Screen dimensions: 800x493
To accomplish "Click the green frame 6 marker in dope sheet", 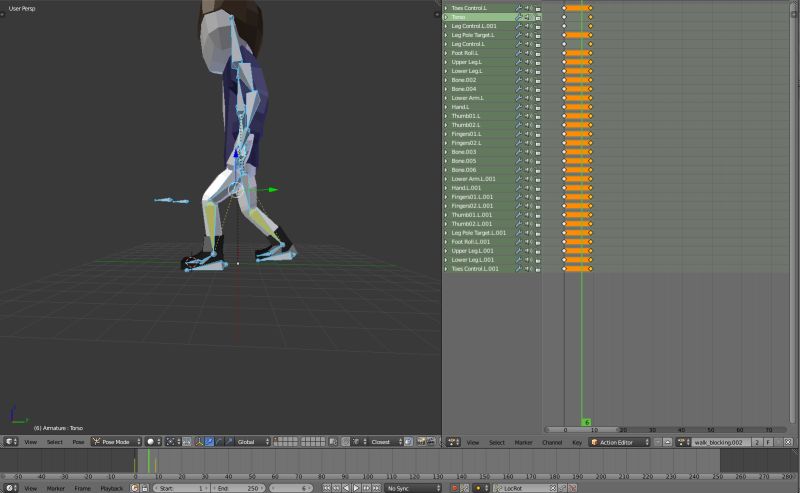I will [587, 422].
